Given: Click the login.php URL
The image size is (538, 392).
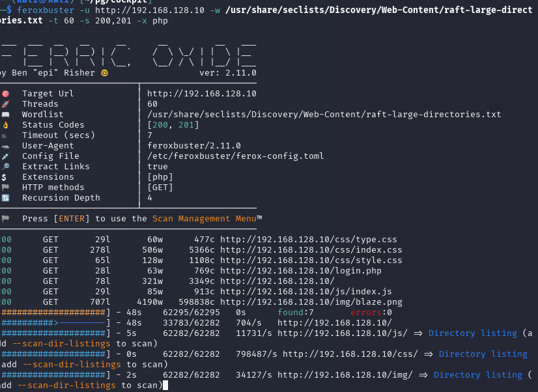Looking at the screenshot, I should click(301, 271).
